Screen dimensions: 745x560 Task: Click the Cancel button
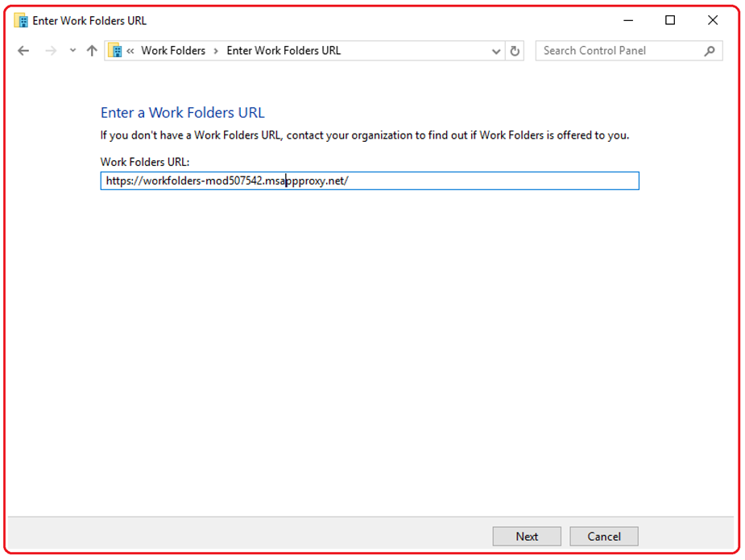click(604, 537)
